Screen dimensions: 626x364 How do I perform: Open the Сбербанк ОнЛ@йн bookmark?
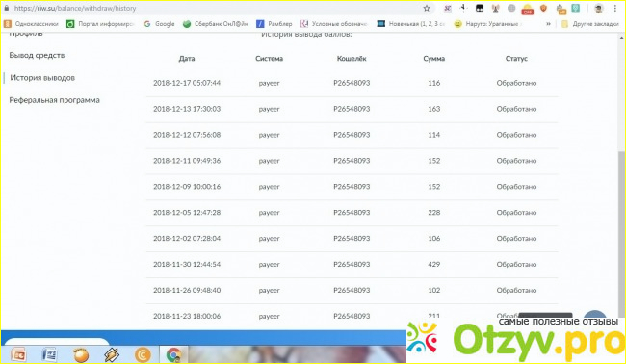(x=215, y=24)
